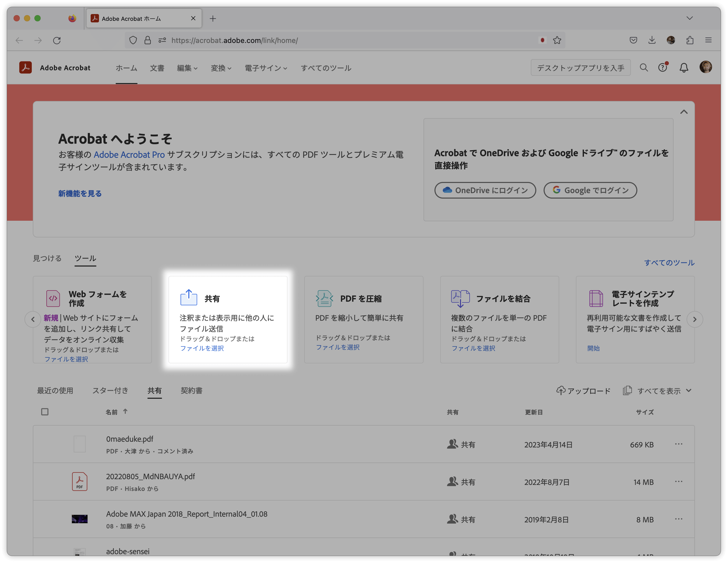Click the Adobe Acrobat logo icon
Viewport: 728px width, 563px height.
(x=26, y=68)
